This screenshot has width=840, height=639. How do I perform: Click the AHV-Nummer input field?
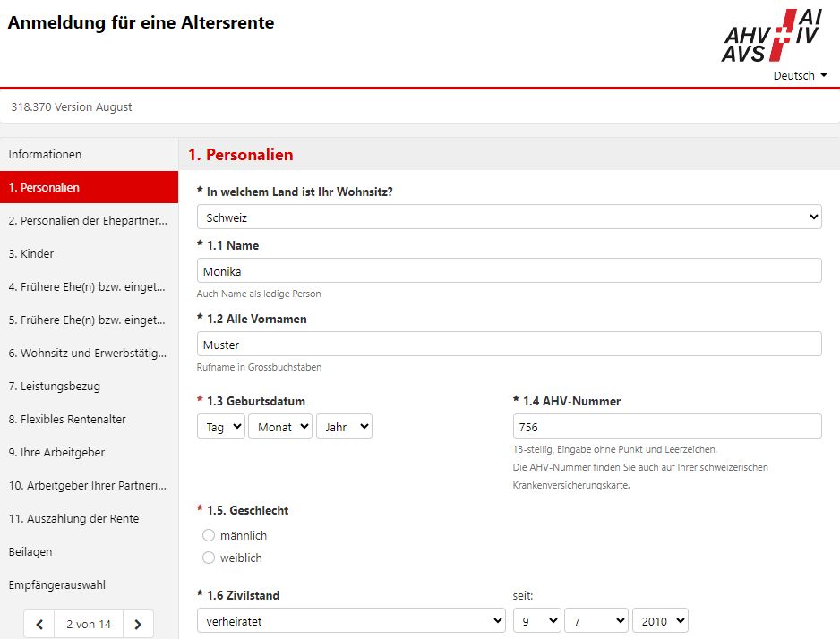[666, 426]
